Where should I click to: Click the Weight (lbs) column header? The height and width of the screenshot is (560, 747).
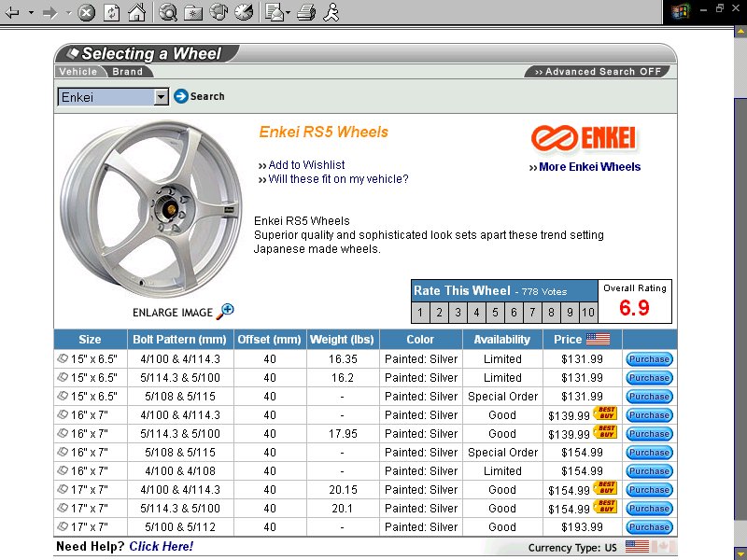(x=342, y=340)
